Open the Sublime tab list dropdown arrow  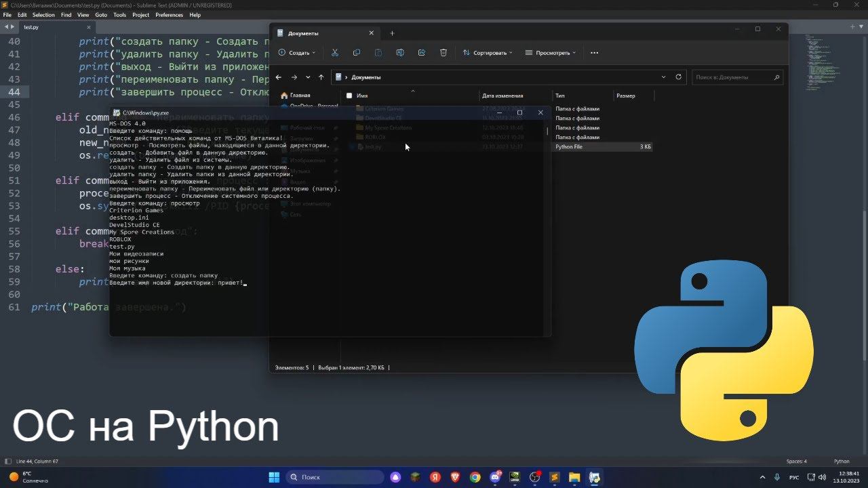[862, 26]
